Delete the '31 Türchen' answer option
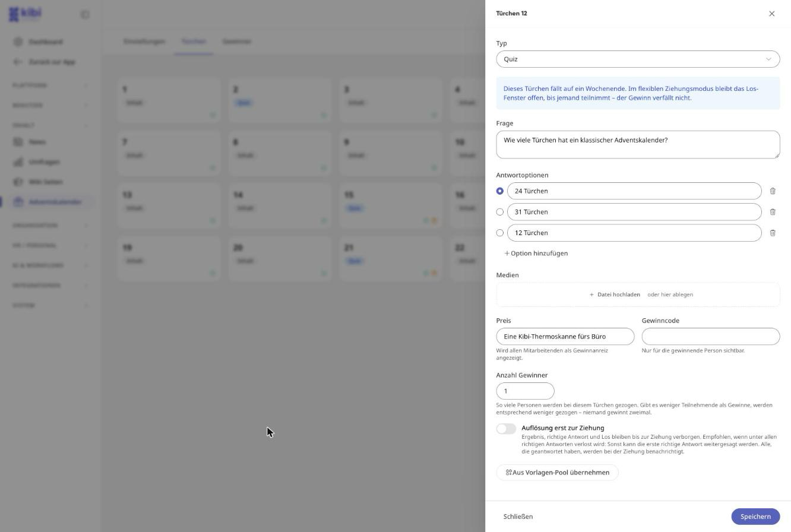Screen dimensions: 791x532 pyautogui.click(x=773, y=212)
